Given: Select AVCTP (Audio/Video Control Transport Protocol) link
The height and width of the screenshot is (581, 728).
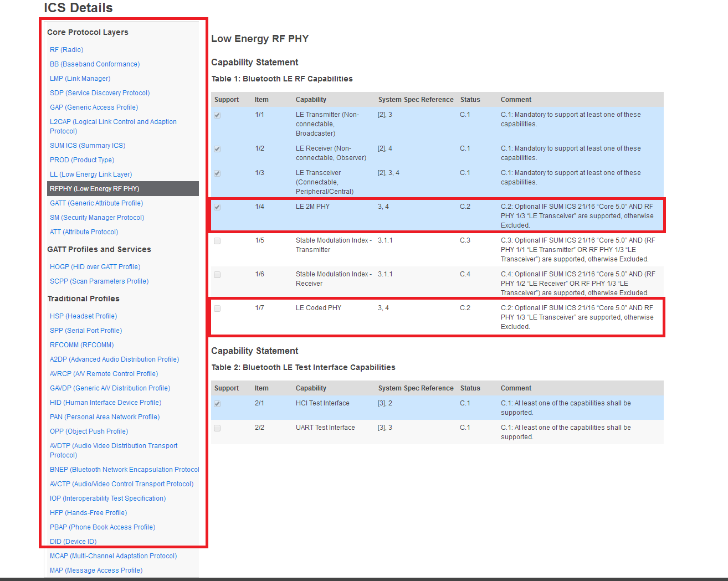Looking at the screenshot, I should point(122,484).
